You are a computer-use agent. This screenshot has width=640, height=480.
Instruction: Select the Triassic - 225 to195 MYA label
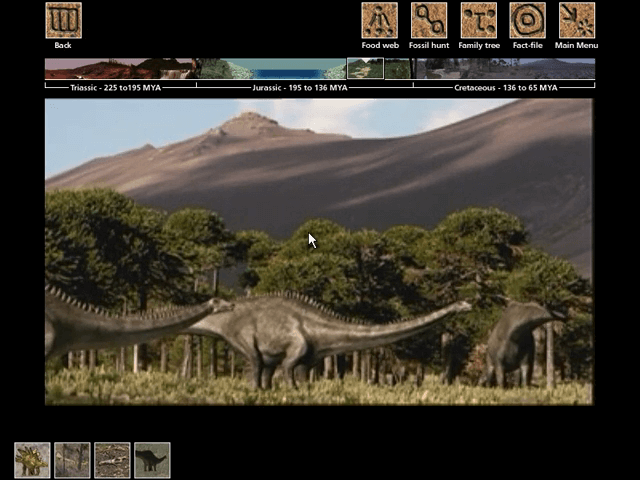point(116,87)
